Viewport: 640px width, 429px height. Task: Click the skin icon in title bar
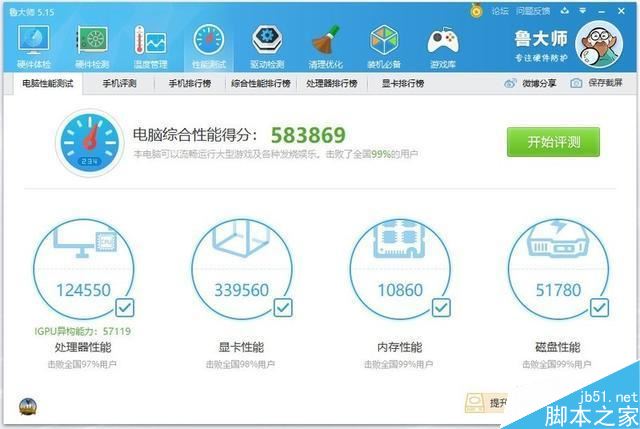[x=564, y=11]
